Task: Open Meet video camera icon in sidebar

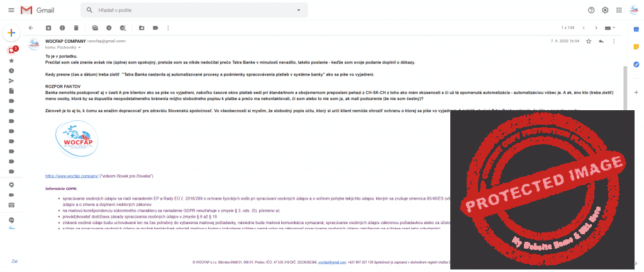Action: (11, 195)
